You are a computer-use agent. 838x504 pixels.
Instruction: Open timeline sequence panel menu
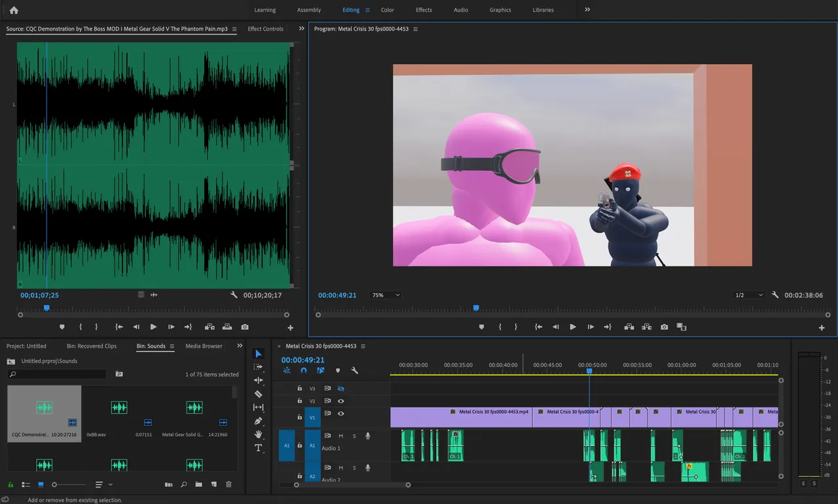point(363,346)
